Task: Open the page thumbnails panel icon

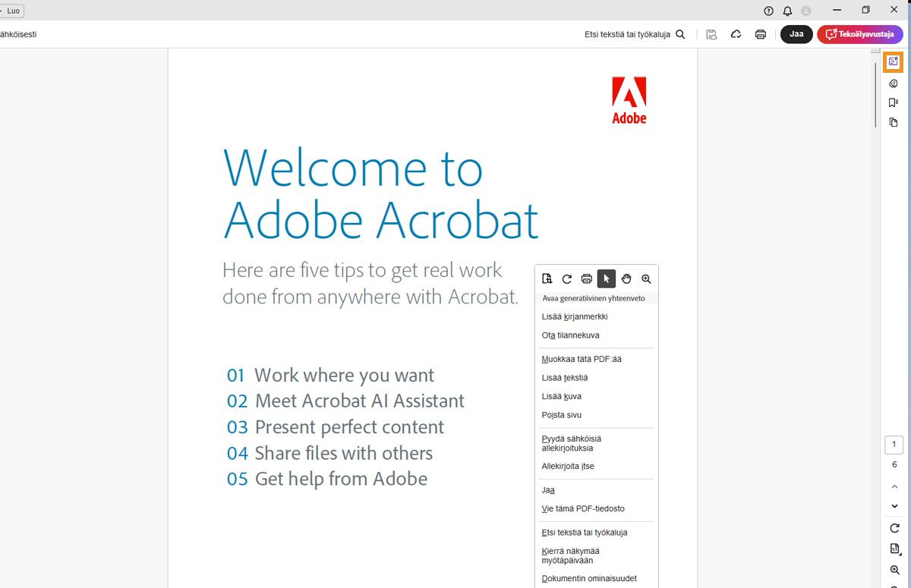Action: (894, 123)
